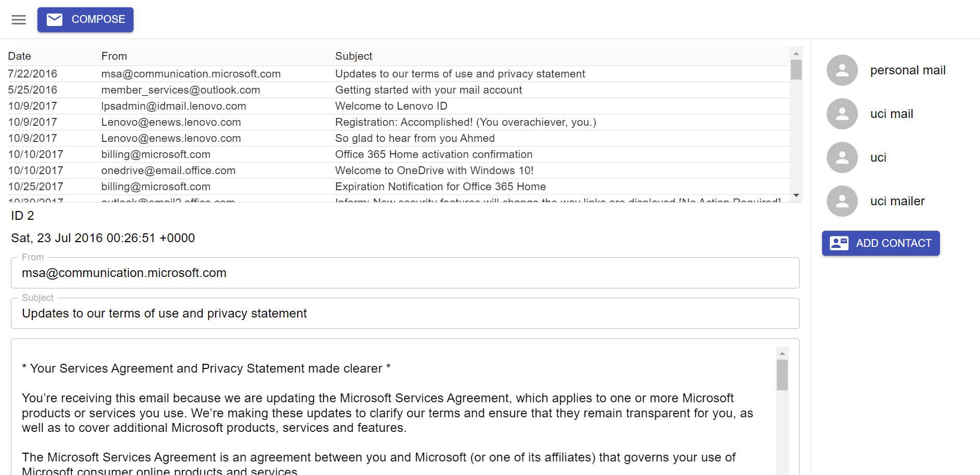The width and height of the screenshot is (980, 475).
Task: Click lpsadmin@idmail.lenovo.com sender cell
Action: [x=174, y=106]
